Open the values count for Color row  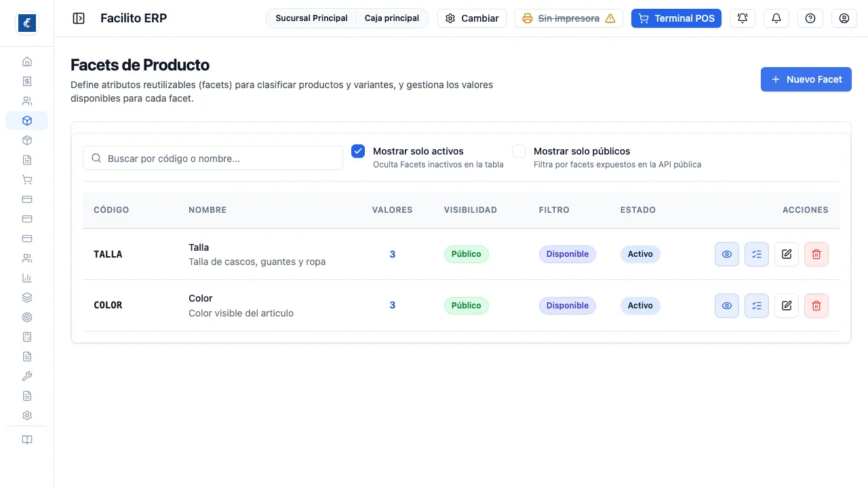[x=393, y=306]
